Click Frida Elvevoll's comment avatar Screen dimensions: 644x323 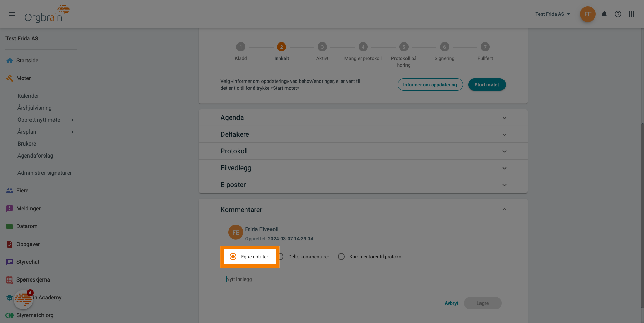[x=236, y=233]
